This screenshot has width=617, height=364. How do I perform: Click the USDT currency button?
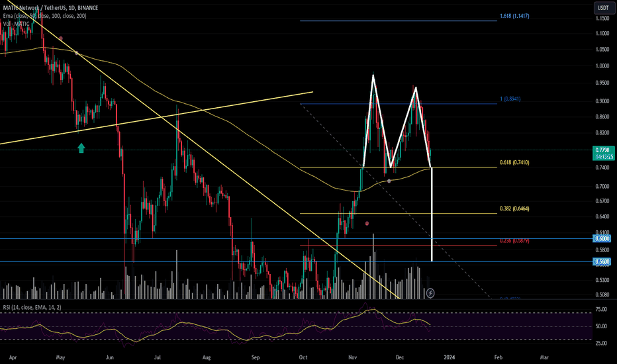(x=603, y=8)
